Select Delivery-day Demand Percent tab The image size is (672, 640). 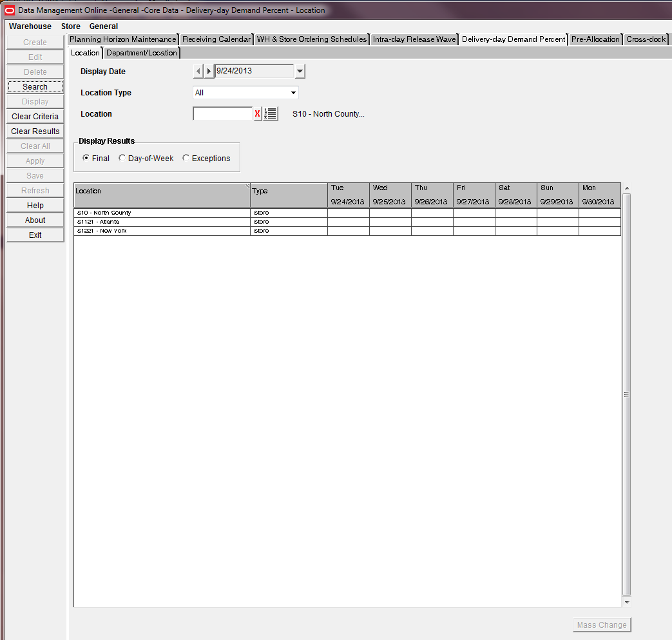click(x=514, y=39)
